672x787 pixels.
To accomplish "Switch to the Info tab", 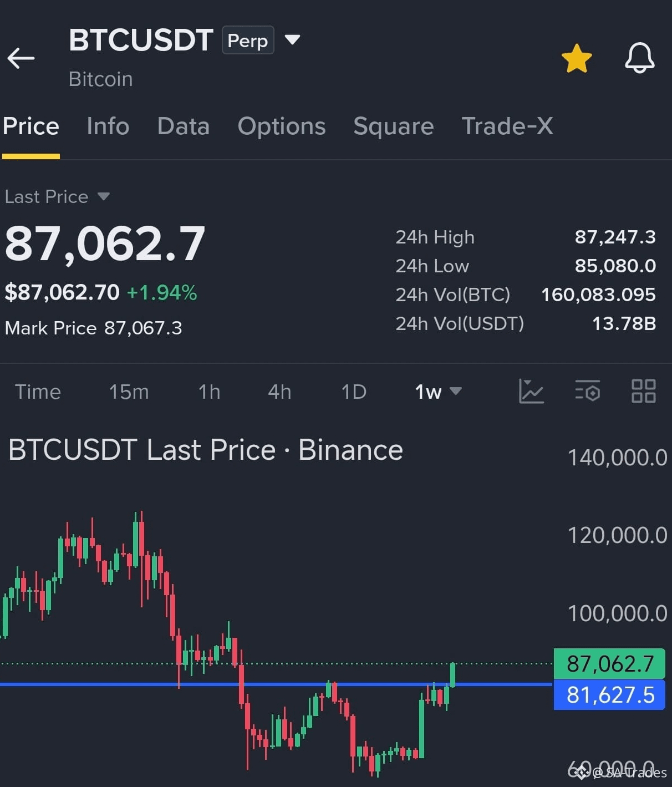I will click(x=108, y=126).
